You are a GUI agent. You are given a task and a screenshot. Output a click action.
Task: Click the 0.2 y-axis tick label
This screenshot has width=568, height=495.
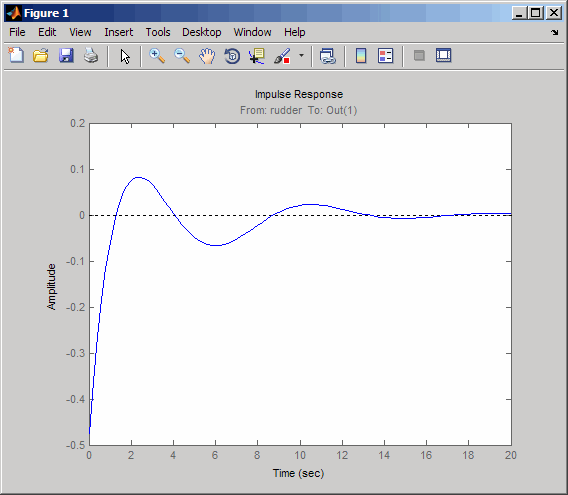point(78,123)
